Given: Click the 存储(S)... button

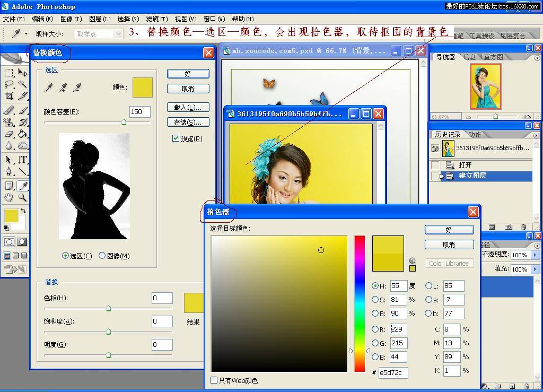Looking at the screenshot, I should coord(188,122).
